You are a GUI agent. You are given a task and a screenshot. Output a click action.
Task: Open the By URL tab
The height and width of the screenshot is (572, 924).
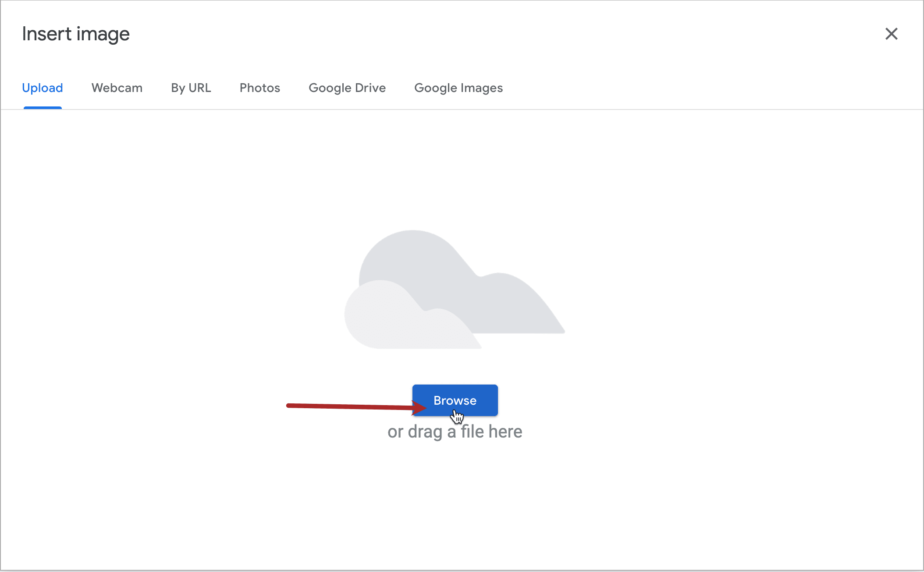pos(191,88)
